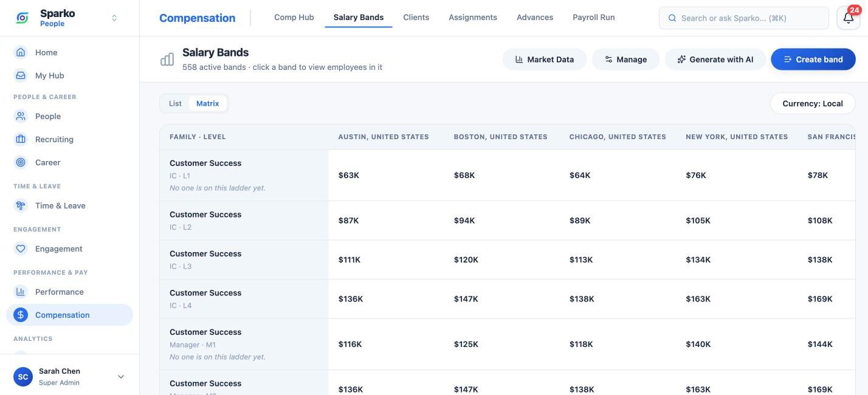The height and width of the screenshot is (395, 868).
Task: Open the Payroll Run tab
Action: pyautogui.click(x=594, y=17)
